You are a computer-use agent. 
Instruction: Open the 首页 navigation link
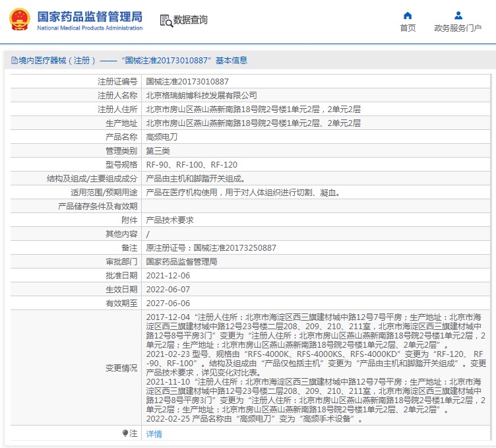(x=408, y=28)
